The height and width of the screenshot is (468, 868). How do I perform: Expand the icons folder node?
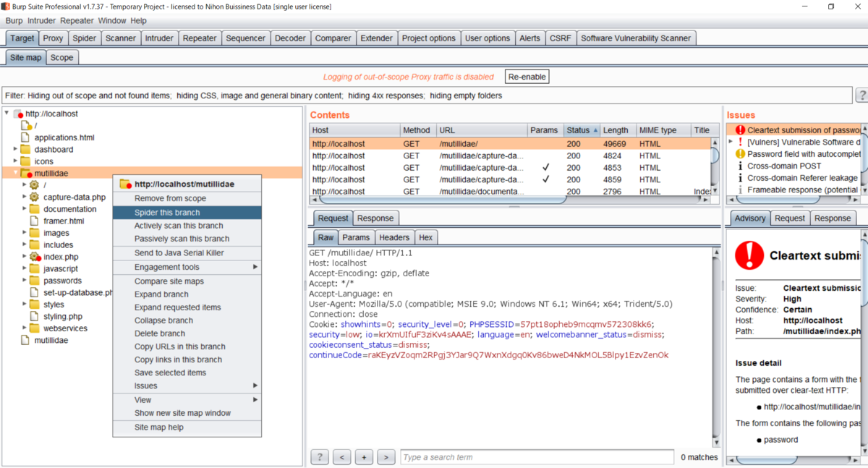pyautogui.click(x=15, y=161)
